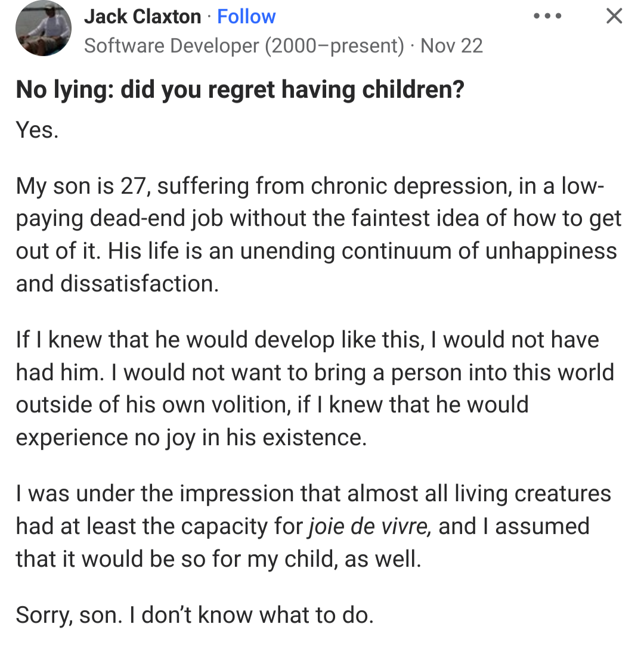
Task: Click the phrase "experience no joy in his existence"
Action: pos(190,437)
